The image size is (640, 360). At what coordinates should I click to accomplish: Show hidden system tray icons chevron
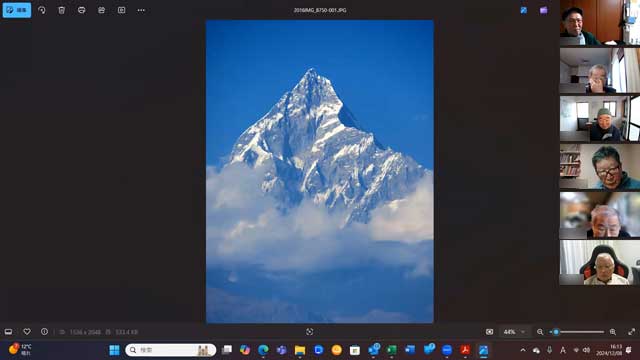click(x=523, y=350)
